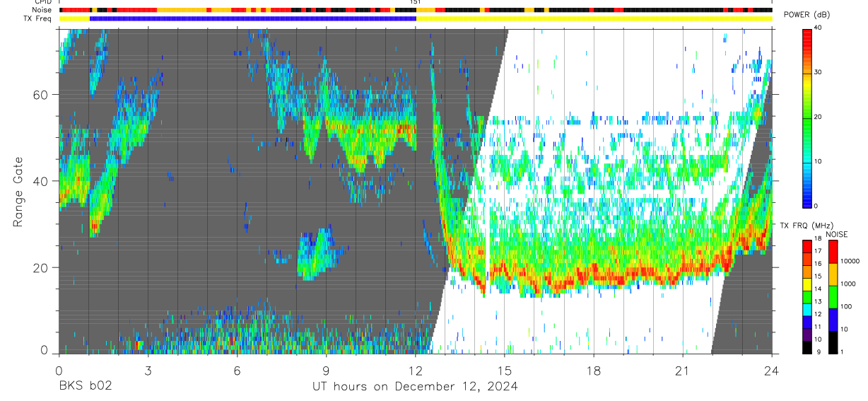Click the blue swatch in the NOISE legend
The image size is (868, 401).
tap(833, 319)
